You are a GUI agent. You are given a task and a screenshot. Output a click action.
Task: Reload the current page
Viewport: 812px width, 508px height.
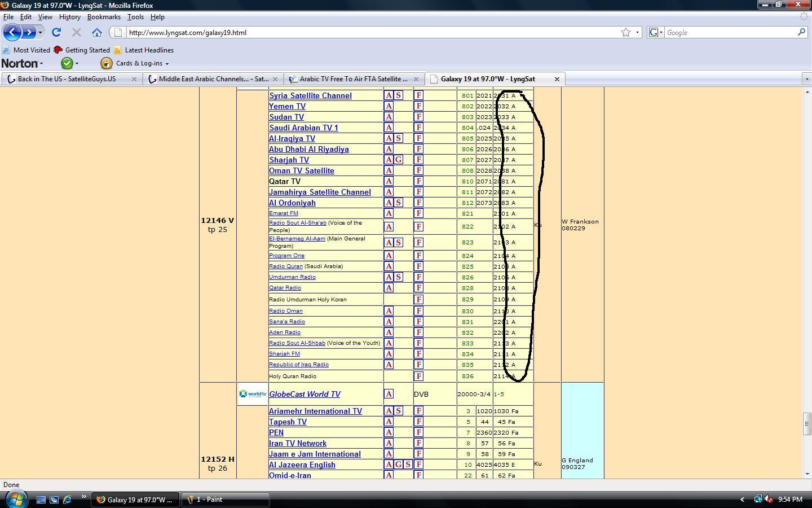pyautogui.click(x=56, y=32)
